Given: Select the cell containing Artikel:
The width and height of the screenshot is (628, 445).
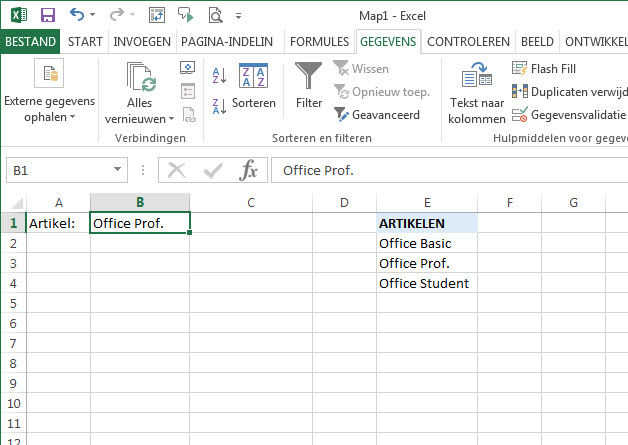Looking at the screenshot, I should 58,223.
